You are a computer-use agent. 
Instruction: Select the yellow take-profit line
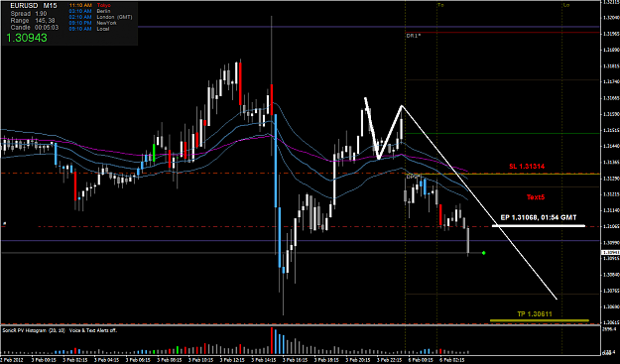point(540,320)
